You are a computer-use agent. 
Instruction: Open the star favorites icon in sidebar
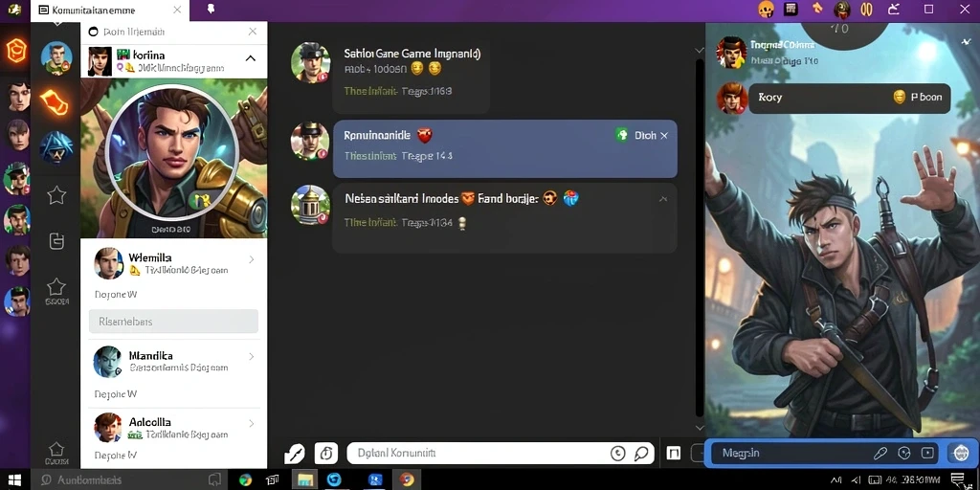[56, 195]
